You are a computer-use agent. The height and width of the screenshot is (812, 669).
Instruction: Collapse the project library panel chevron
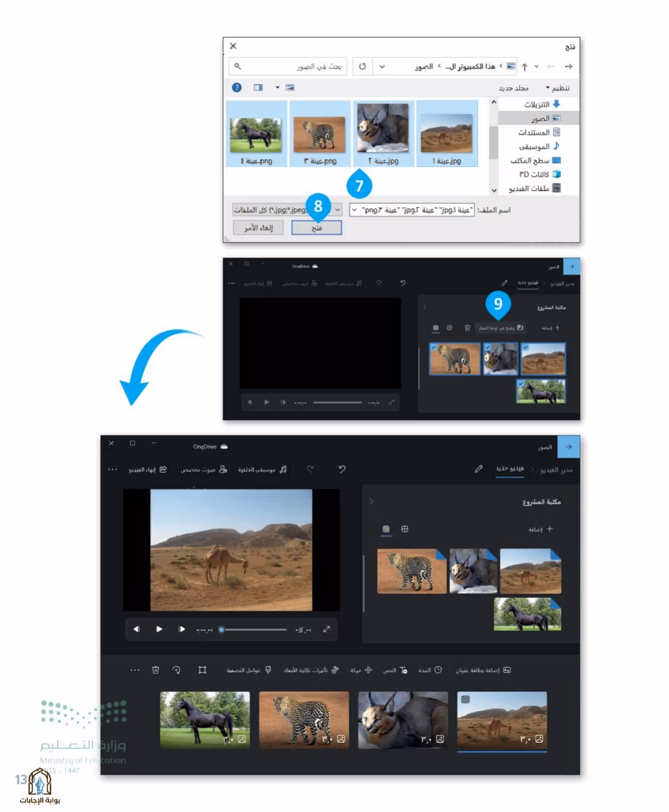[371, 501]
